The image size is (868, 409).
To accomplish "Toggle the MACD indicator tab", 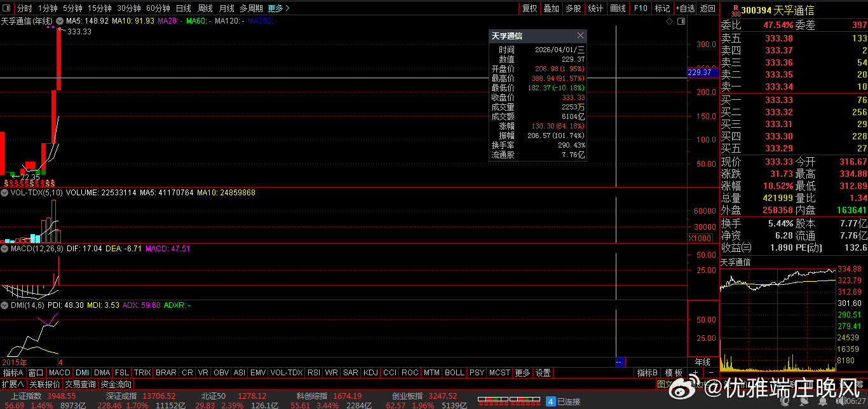I will (x=60, y=373).
